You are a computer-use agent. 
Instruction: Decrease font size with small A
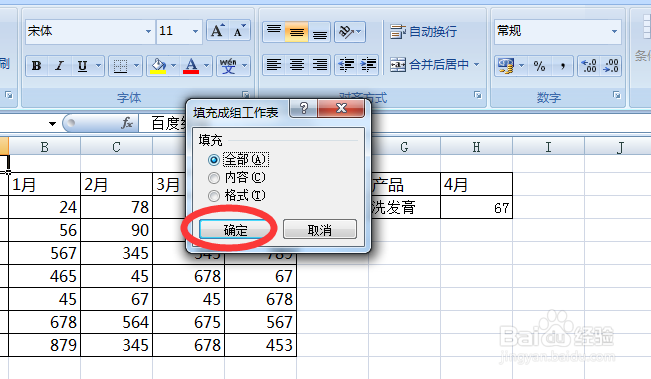[239, 31]
